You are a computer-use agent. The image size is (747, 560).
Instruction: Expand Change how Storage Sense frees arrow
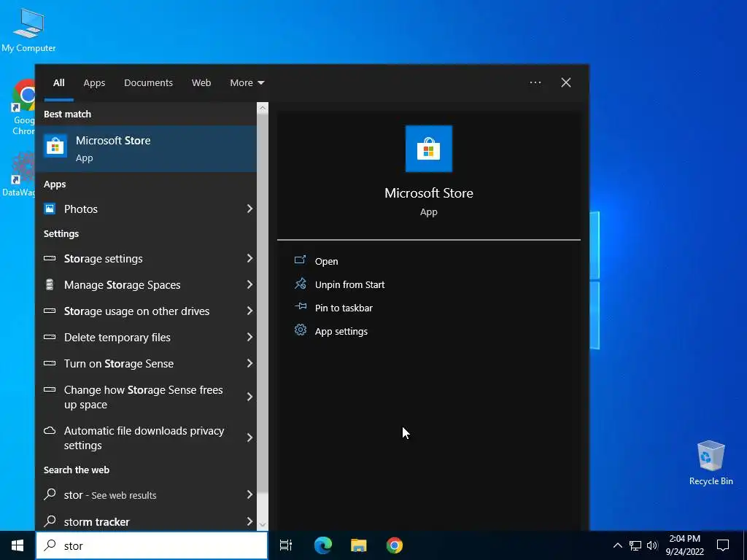[249, 397]
